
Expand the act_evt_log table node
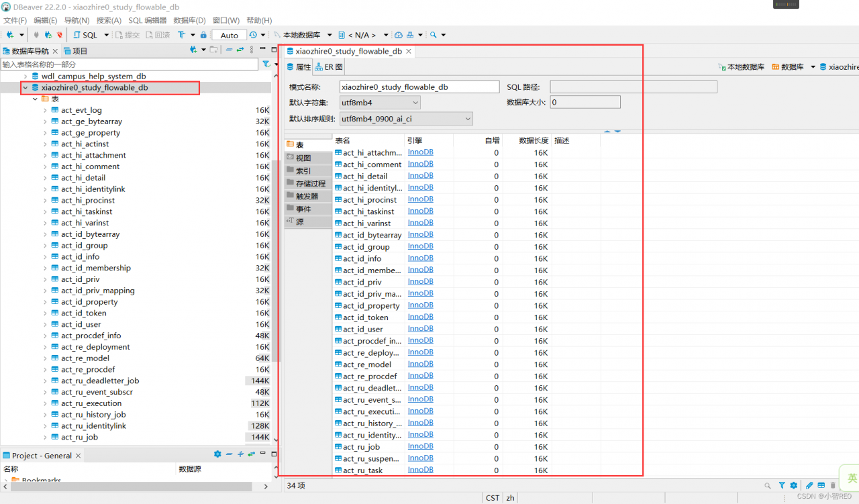pyautogui.click(x=45, y=110)
